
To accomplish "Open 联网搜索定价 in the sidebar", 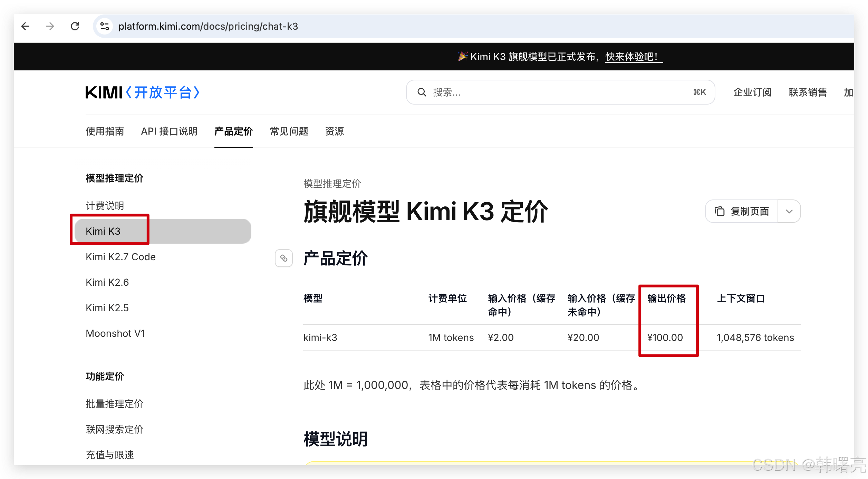I will coord(115,429).
